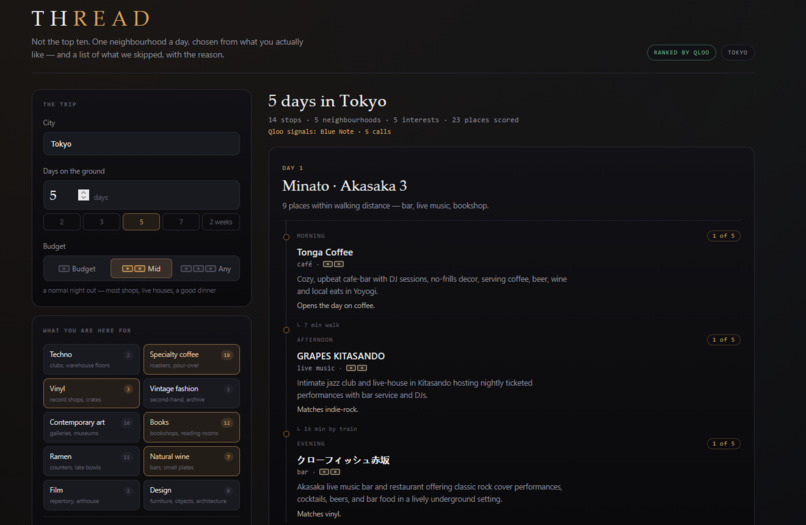Click the Tokyo header badge
806x525 pixels.
(737, 52)
